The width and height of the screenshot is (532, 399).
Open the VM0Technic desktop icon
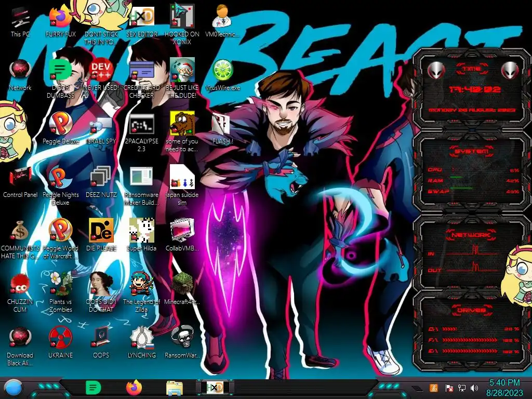[x=222, y=22]
